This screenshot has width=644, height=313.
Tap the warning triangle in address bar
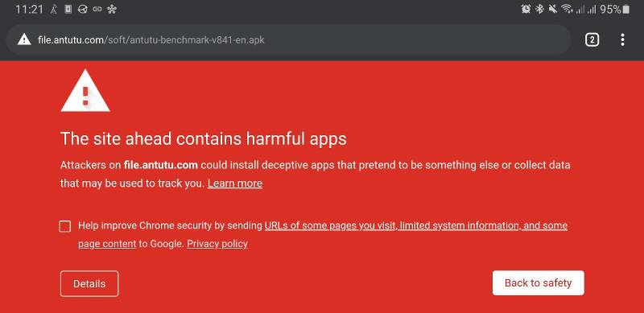(24, 40)
